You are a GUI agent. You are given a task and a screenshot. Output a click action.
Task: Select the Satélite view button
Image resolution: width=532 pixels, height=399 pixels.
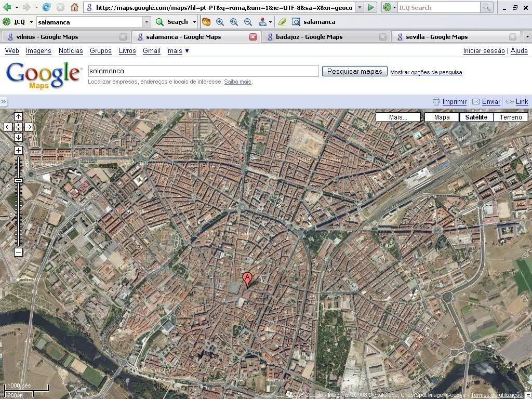tap(476, 117)
